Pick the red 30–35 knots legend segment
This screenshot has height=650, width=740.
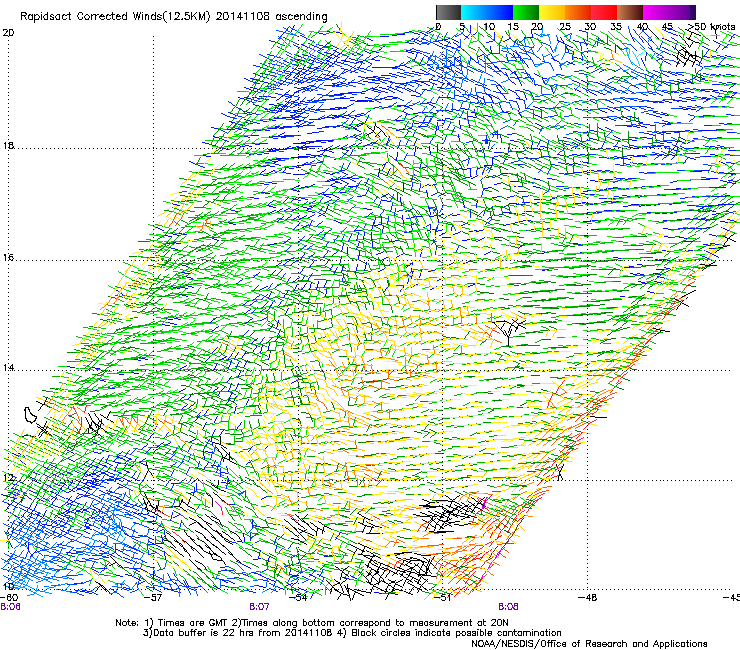pyautogui.click(x=604, y=12)
